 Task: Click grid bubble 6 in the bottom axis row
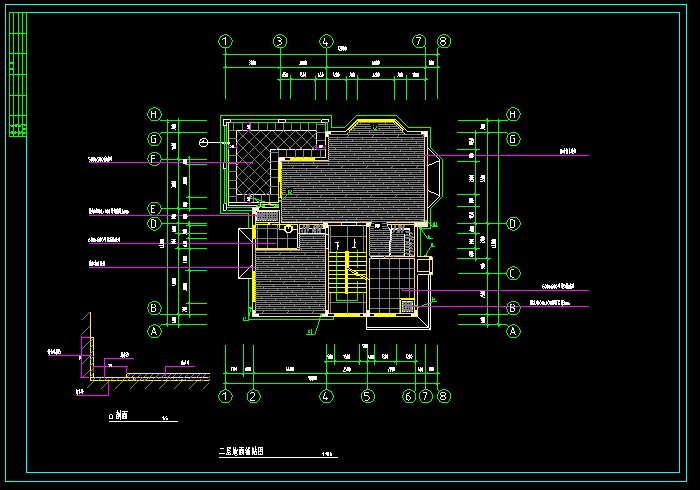click(409, 396)
